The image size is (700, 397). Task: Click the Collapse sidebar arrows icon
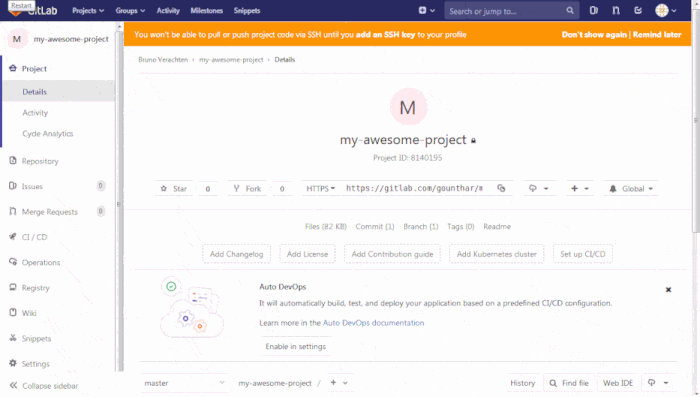click(13, 385)
